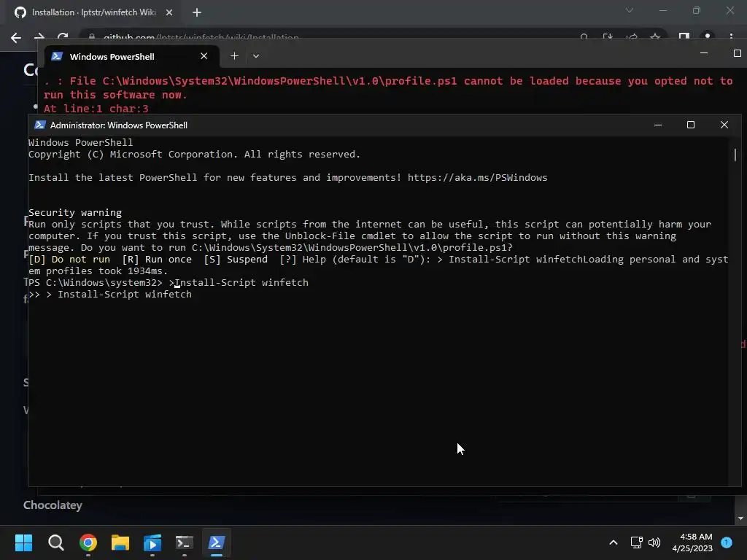Open network status tray icon
The width and height of the screenshot is (747, 560).
636,542
